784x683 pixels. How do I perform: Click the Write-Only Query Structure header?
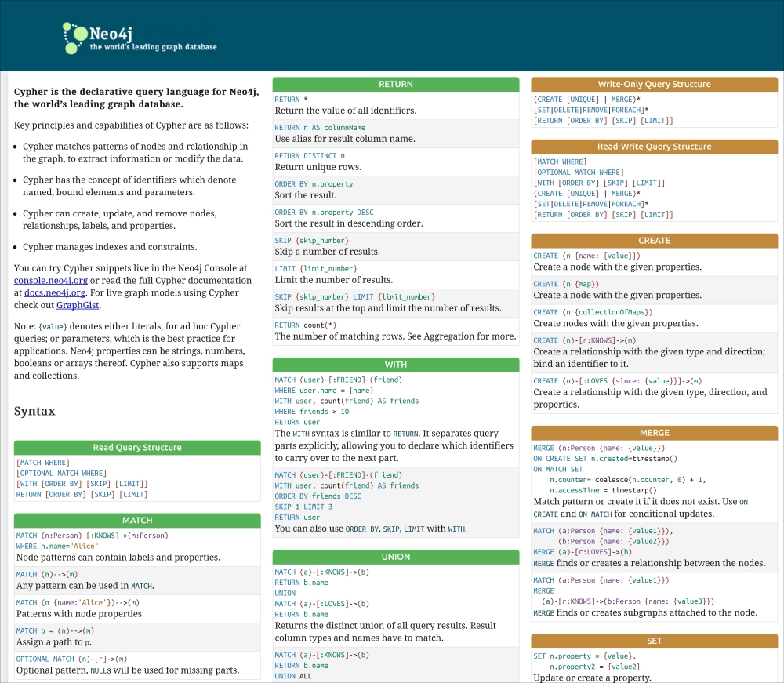(654, 84)
